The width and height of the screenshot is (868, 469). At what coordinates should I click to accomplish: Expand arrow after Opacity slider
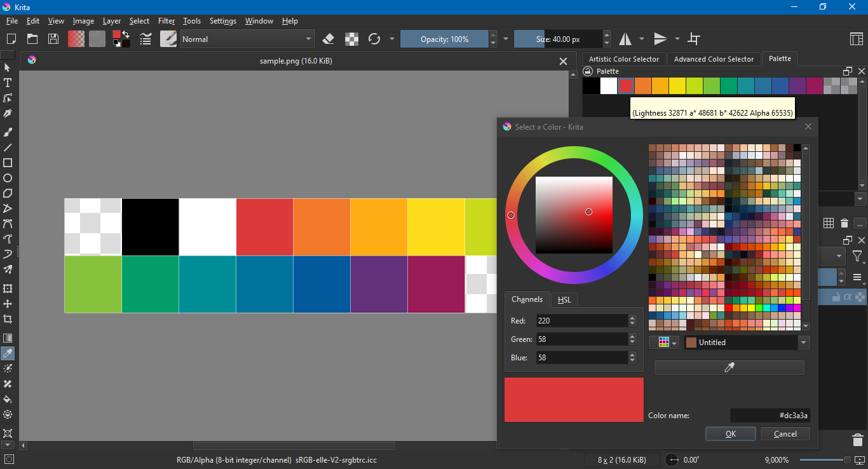(506, 39)
